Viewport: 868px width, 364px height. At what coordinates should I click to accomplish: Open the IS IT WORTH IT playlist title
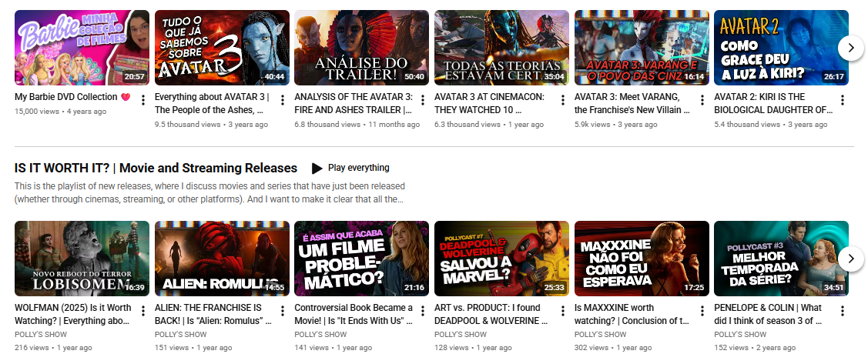(x=156, y=169)
